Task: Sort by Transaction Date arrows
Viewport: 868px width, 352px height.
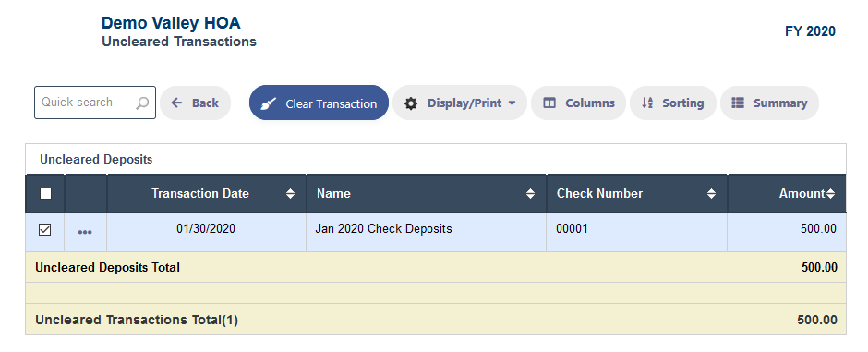Action: 290,194
